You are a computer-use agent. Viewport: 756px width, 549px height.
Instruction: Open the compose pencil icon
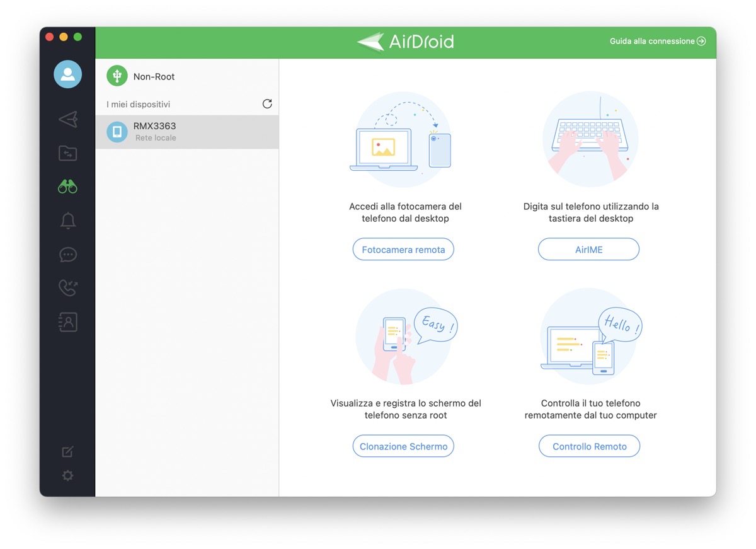tap(67, 451)
